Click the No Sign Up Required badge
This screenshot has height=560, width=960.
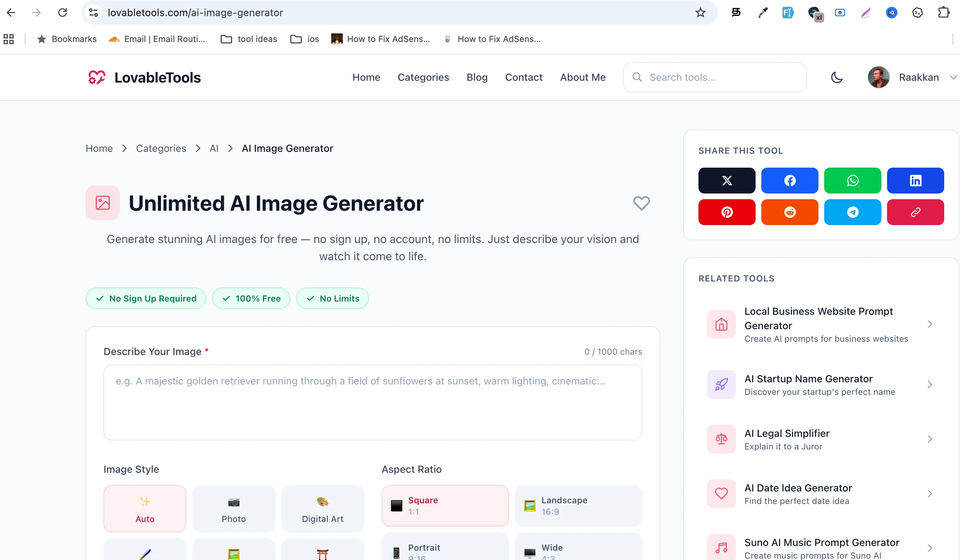coord(146,298)
